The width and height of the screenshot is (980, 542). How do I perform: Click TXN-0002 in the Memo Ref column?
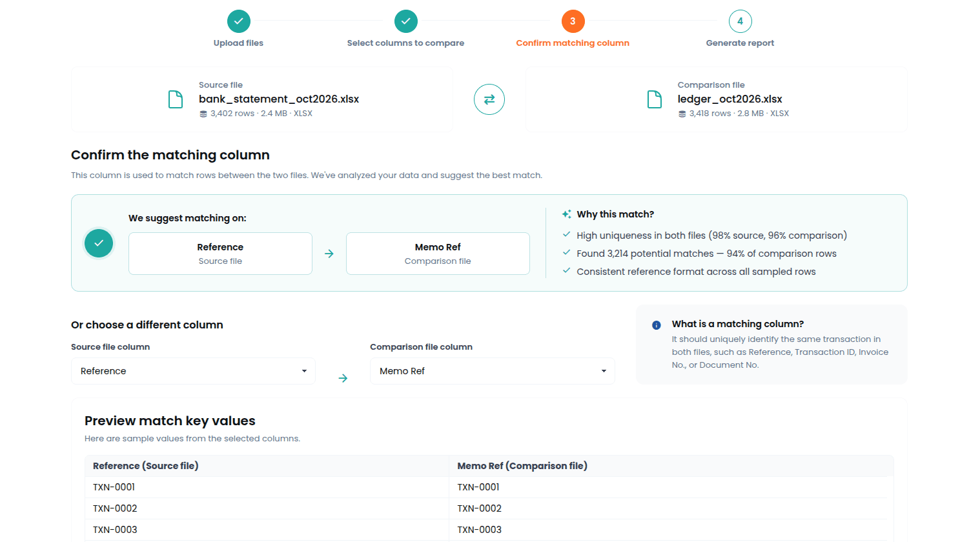click(480, 508)
